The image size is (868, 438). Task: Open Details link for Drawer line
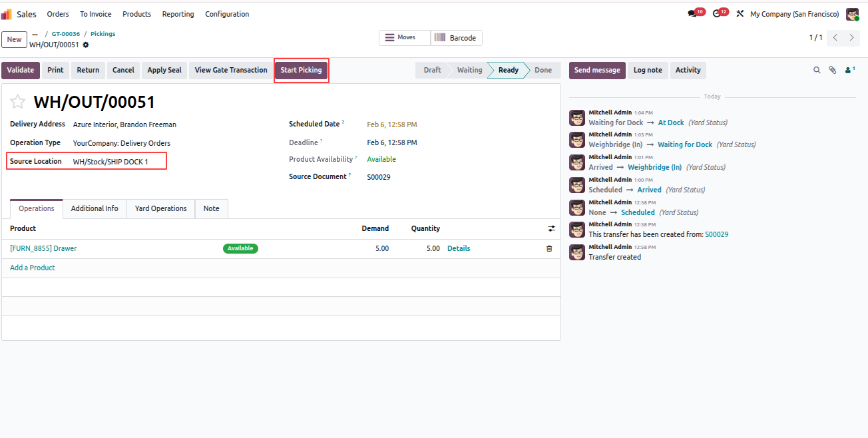point(459,248)
